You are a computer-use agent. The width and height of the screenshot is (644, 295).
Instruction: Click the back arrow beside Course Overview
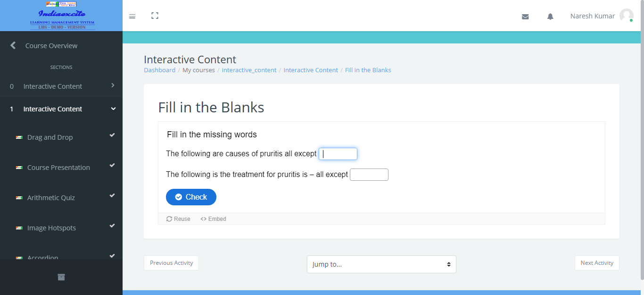pyautogui.click(x=13, y=45)
